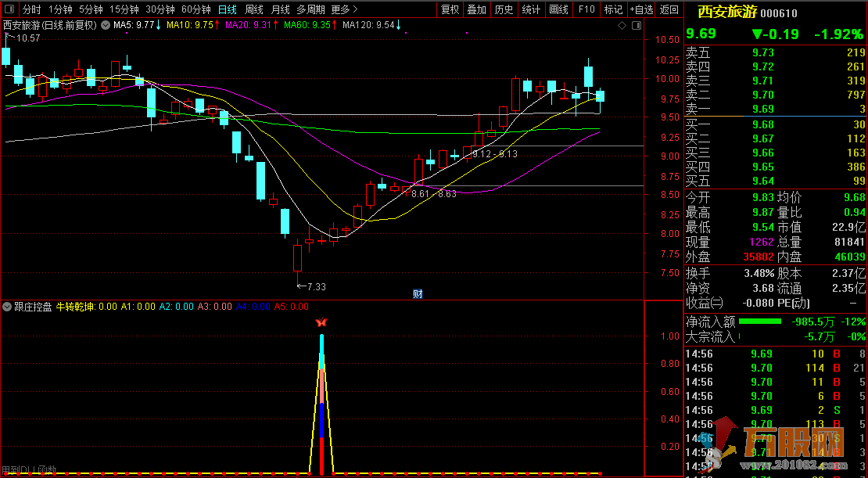Click MA5: 9.77 indicator label
The image size is (868, 478).
tap(134, 25)
